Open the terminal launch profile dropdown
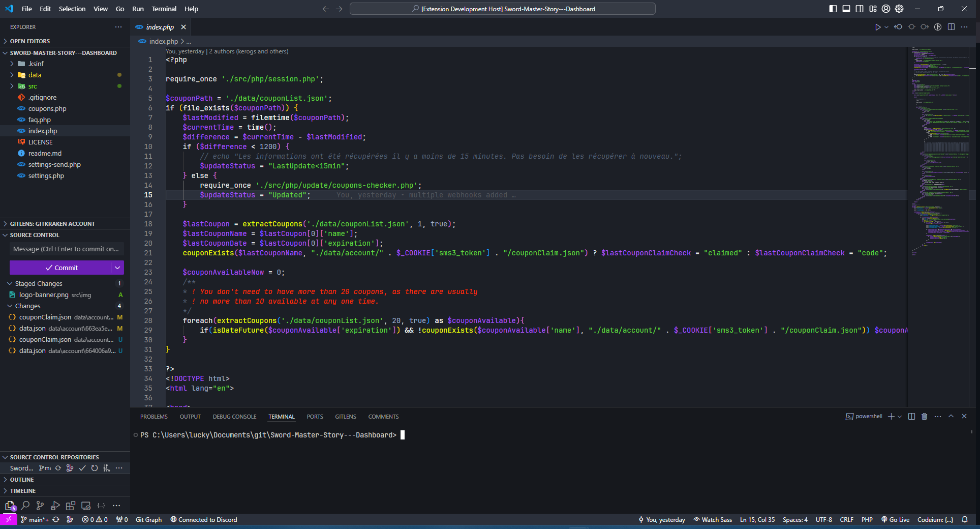 click(x=900, y=416)
